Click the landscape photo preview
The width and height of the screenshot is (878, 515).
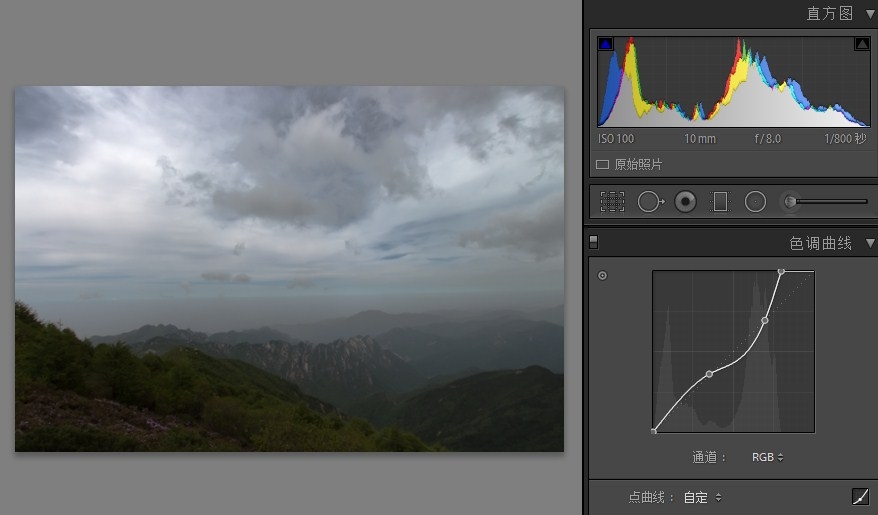(x=289, y=268)
